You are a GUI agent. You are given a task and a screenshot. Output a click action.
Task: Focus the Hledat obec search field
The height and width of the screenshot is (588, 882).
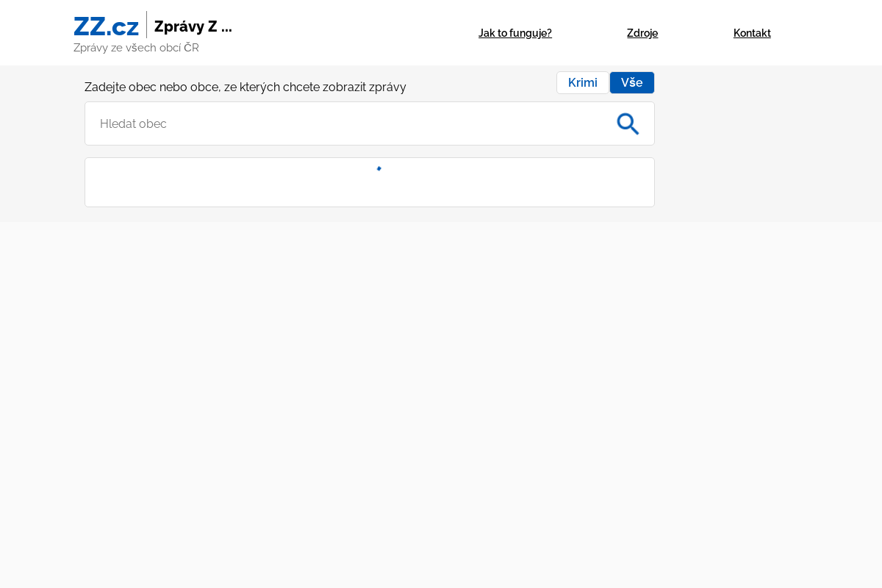(345, 124)
